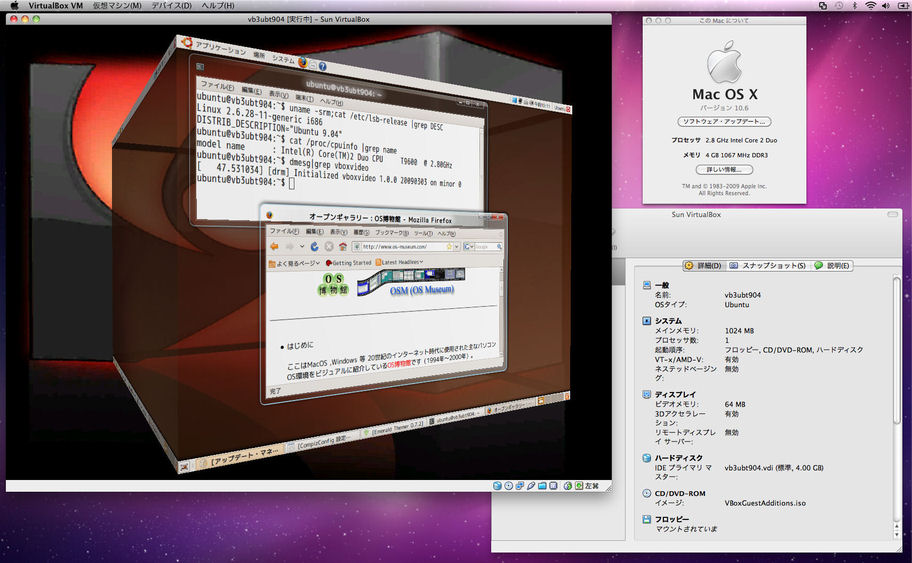
Task: Click the network adapter icon in VM status bar
Action: point(519,486)
